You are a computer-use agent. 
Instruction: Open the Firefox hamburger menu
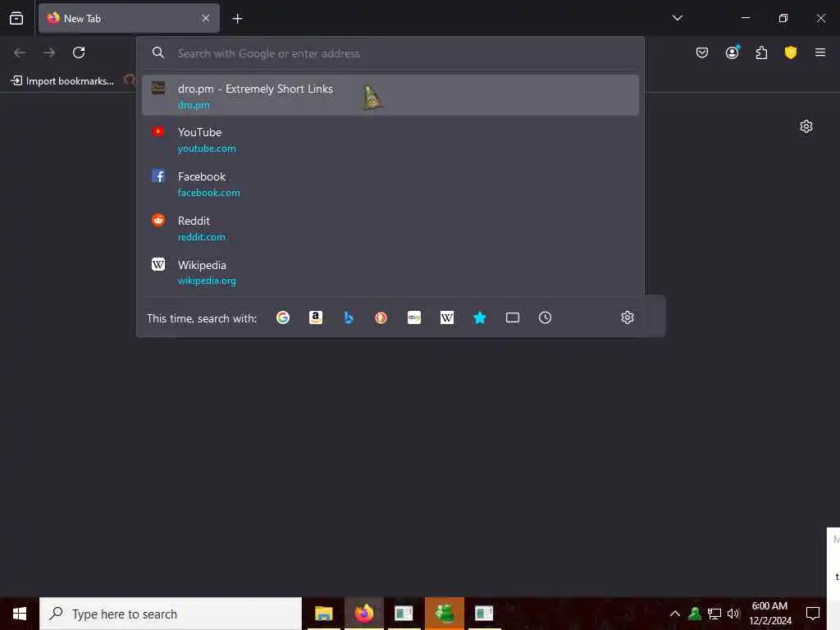click(x=820, y=52)
